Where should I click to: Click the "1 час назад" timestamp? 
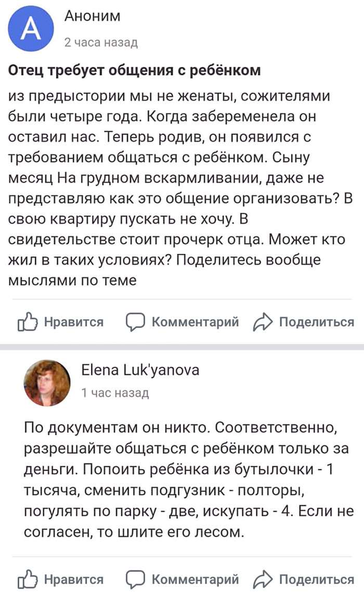point(115,393)
